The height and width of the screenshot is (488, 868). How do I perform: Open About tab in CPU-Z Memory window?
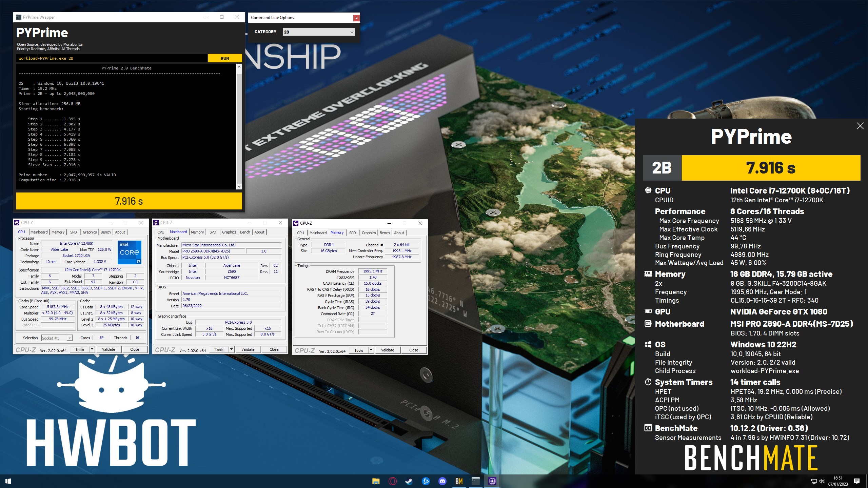(399, 233)
